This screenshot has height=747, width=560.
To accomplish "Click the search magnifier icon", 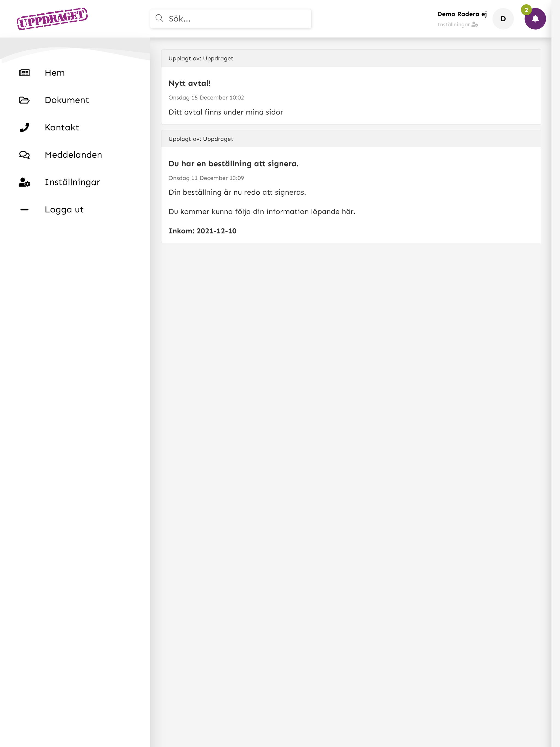I will click(159, 18).
